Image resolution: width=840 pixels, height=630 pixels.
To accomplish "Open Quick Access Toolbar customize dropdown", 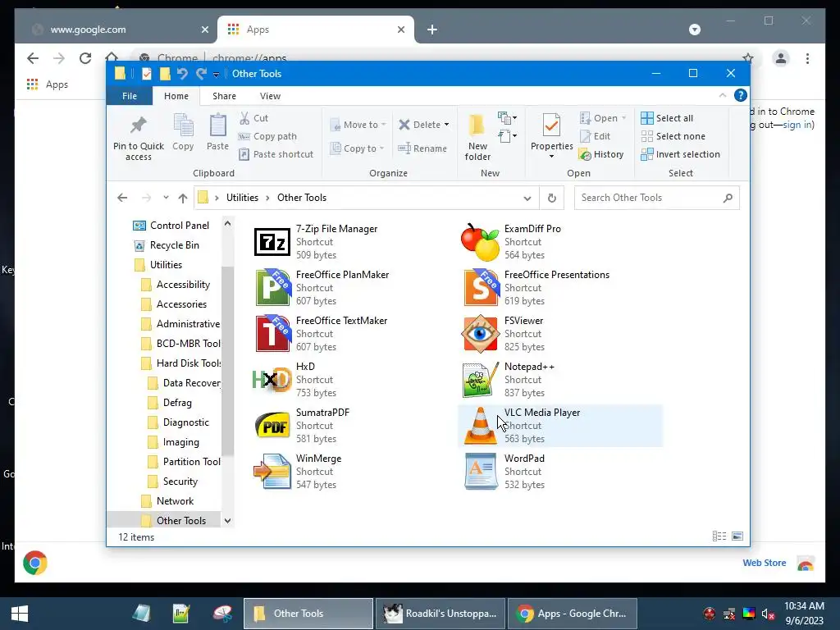I will [216, 75].
